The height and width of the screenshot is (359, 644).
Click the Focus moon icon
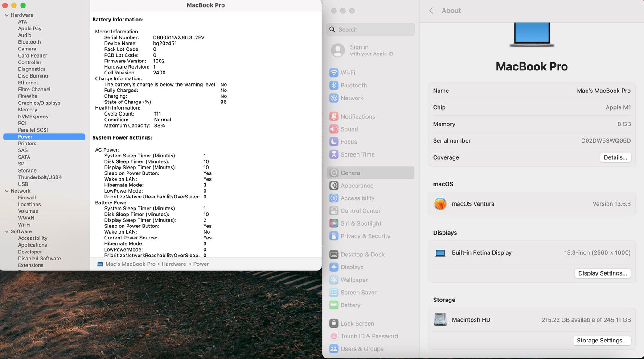tap(333, 142)
